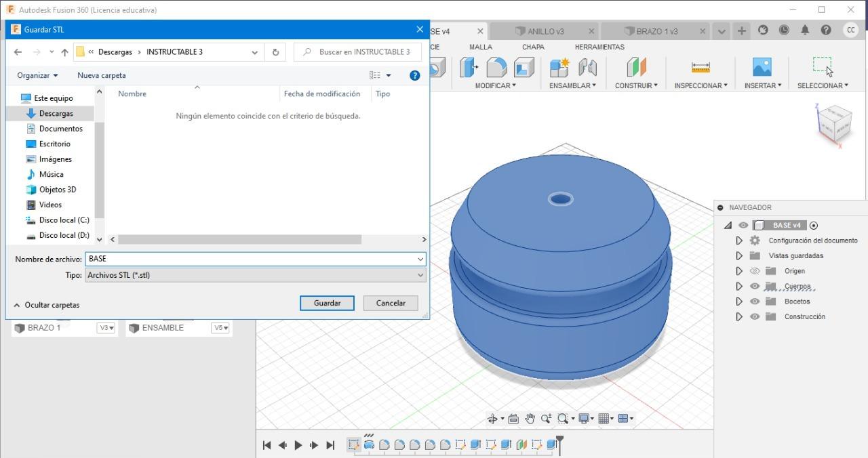This screenshot has width=868, height=458.
Task: Refresh the INSTRUCTABLE 3 folder
Action: (x=275, y=51)
